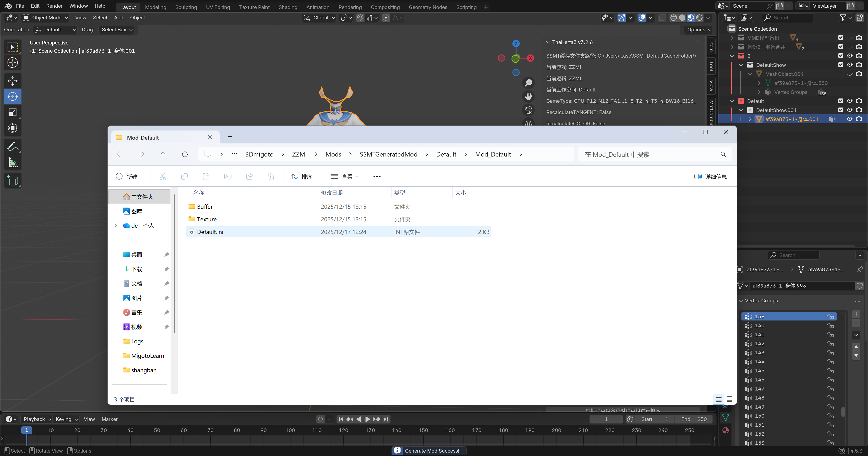Switch to the Modeling workspace tab

(156, 7)
